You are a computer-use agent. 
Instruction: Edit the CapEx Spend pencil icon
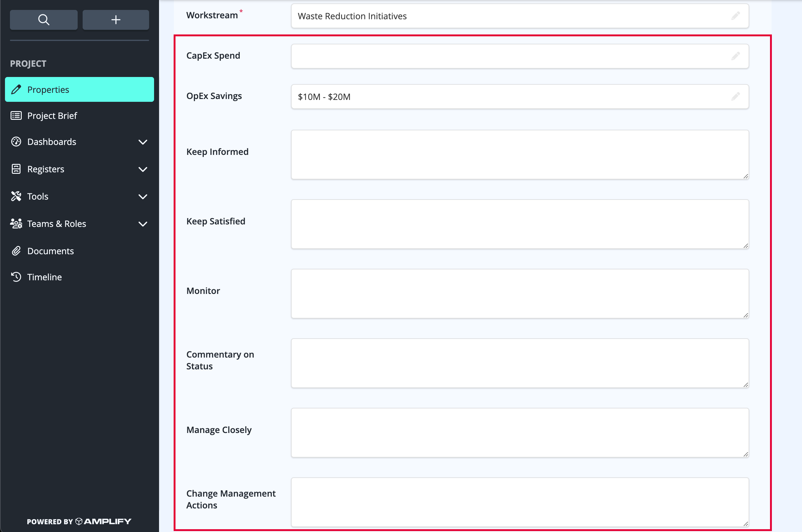point(736,56)
